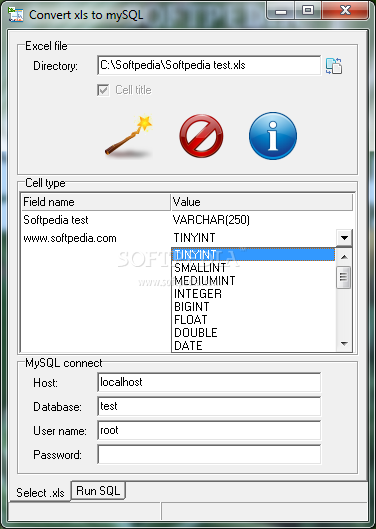The height and width of the screenshot is (529, 376).
Task: Click the dropdown list scrollbar thumb
Action: [x=344, y=277]
